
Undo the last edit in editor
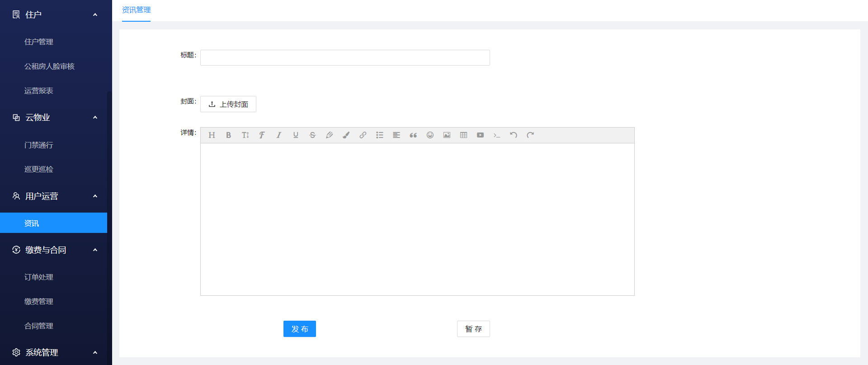514,135
